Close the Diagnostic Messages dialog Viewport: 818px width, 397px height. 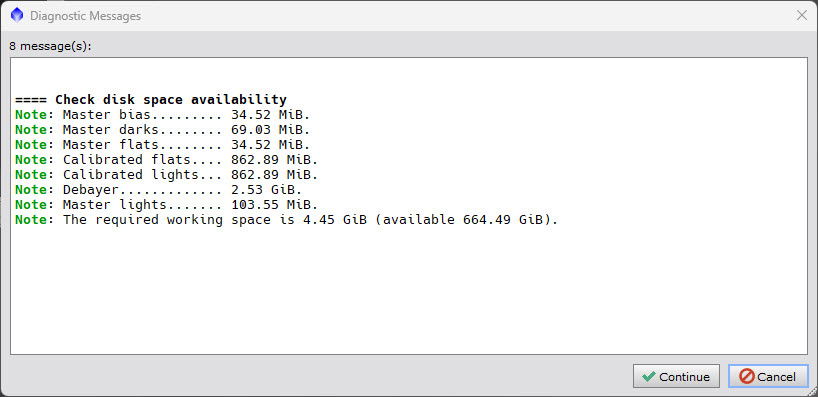pos(802,16)
